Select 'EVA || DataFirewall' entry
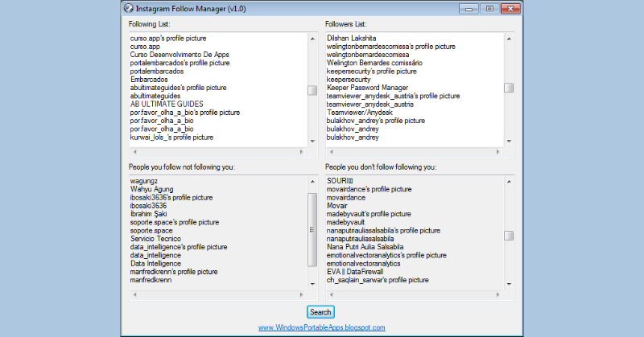Screen dimensions: 644x337 355,272
